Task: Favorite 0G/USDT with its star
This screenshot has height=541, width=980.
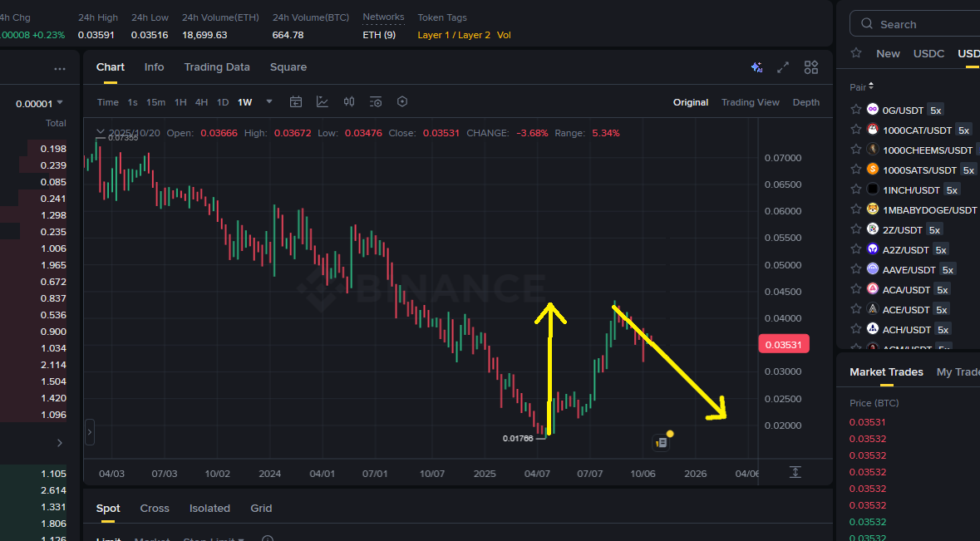Action: (x=856, y=110)
